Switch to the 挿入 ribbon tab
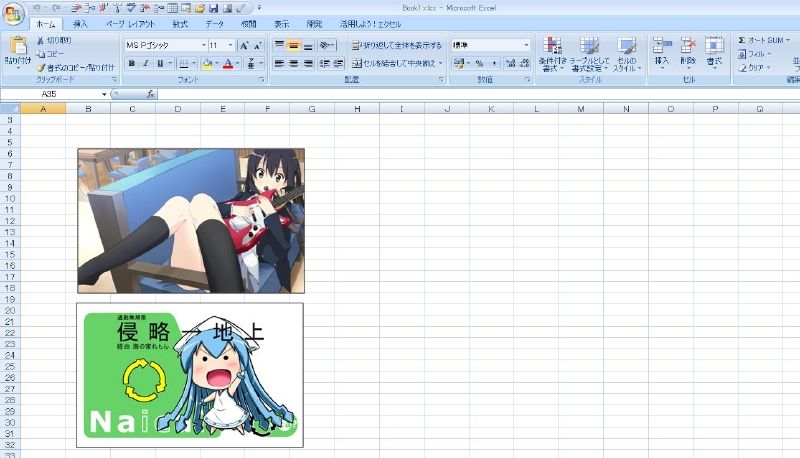800x458 pixels. coord(80,24)
